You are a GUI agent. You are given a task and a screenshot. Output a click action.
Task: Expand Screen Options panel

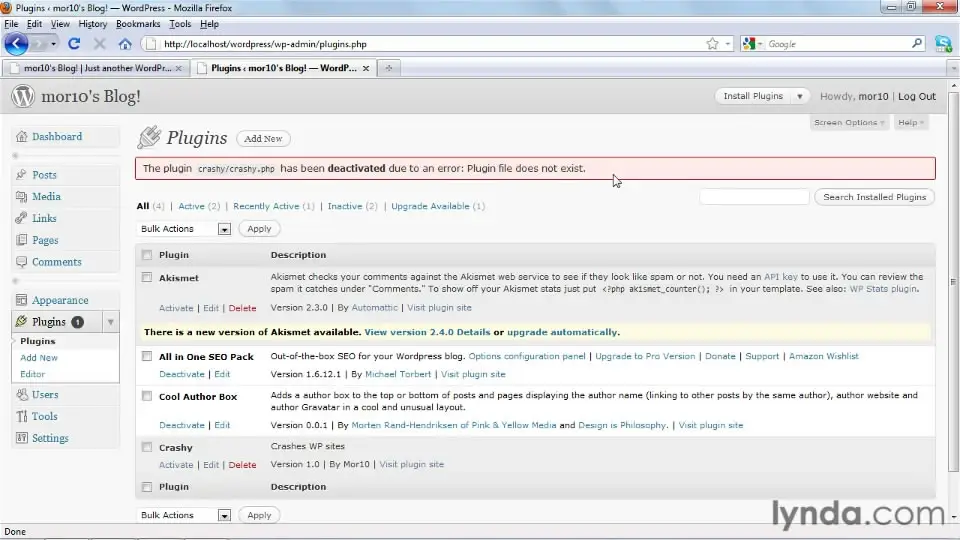click(849, 122)
